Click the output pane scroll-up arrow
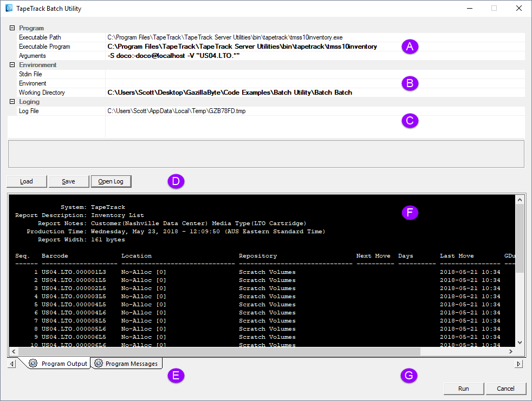 point(520,200)
